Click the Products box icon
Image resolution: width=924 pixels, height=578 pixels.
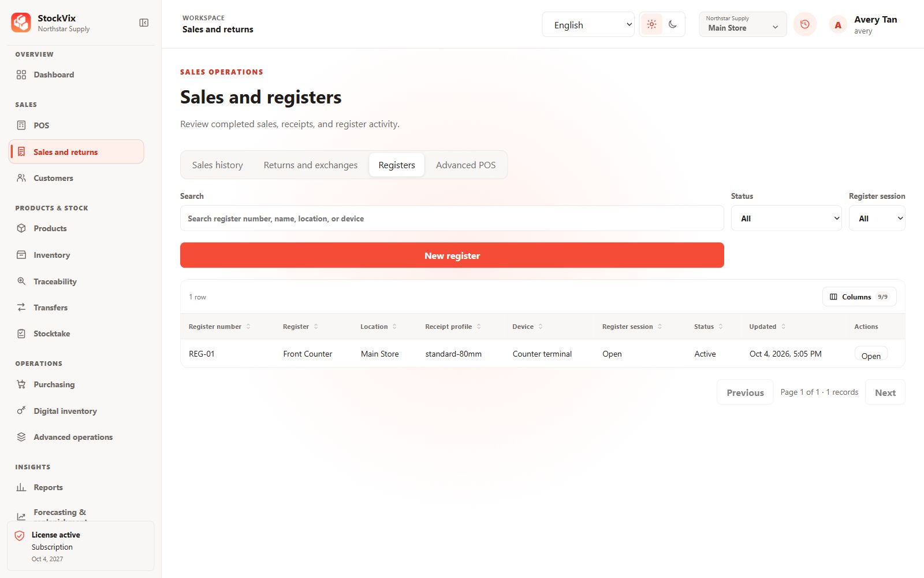point(21,228)
